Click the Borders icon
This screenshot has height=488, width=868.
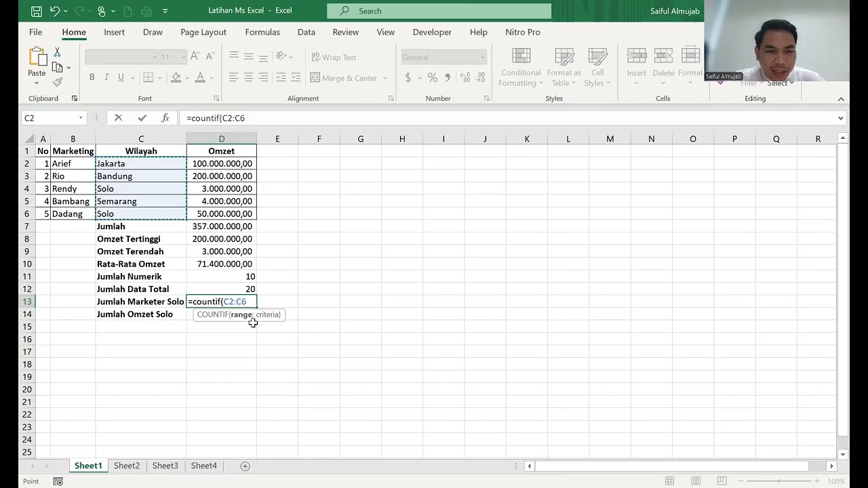pyautogui.click(x=149, y=77)
